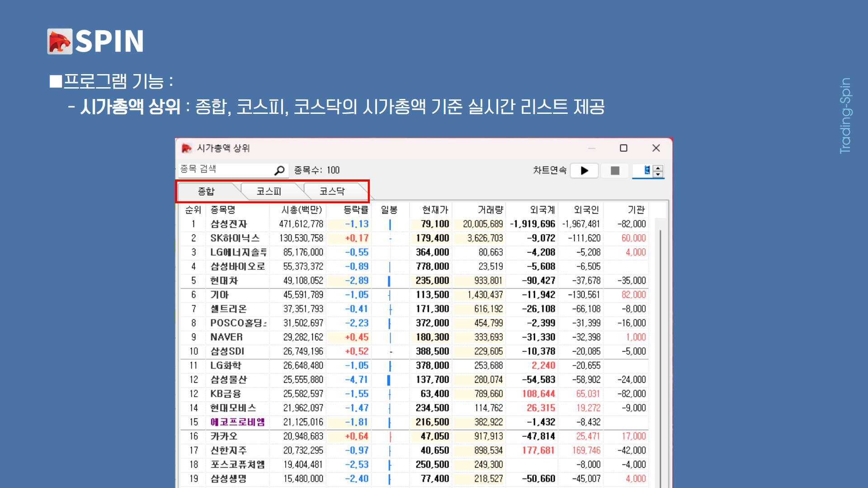Screen dimensions: 868x488
Task: Select the 기아 stock name
Action: [220, 295]
